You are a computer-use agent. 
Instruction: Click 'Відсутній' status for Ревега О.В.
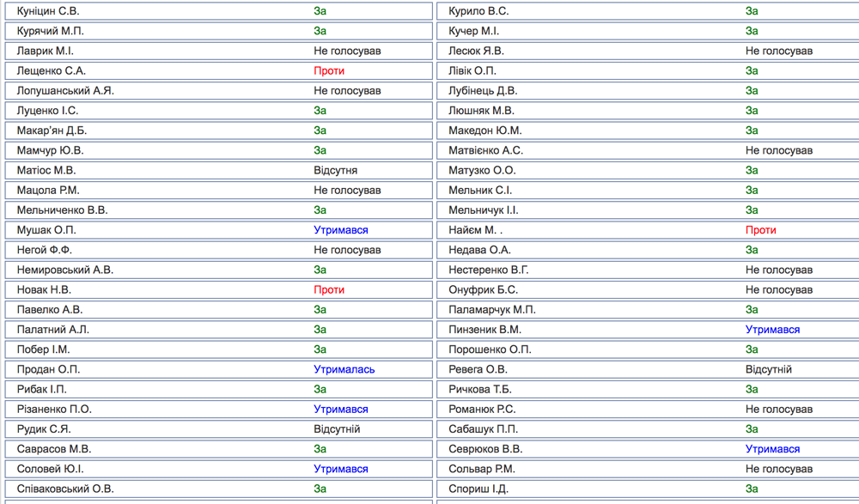click(x=769, y=369)
